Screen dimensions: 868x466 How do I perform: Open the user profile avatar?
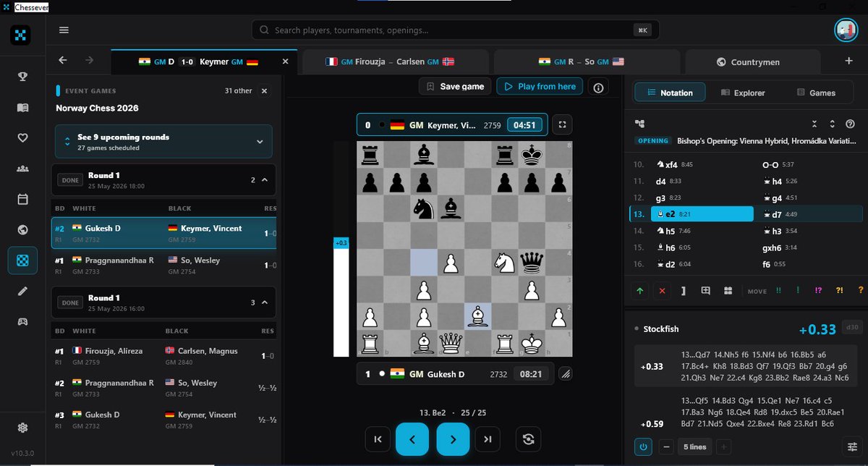(846, 30)
